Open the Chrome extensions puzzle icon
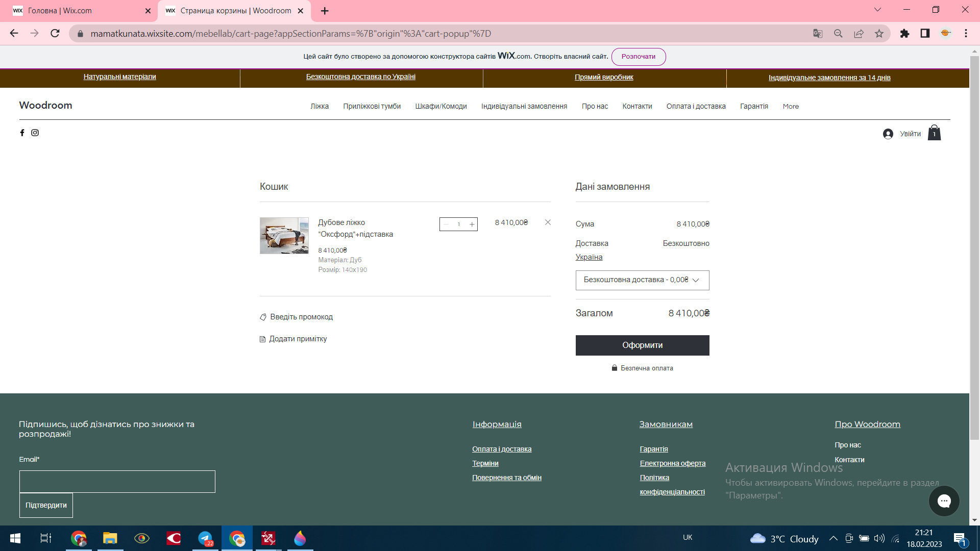 904,34
